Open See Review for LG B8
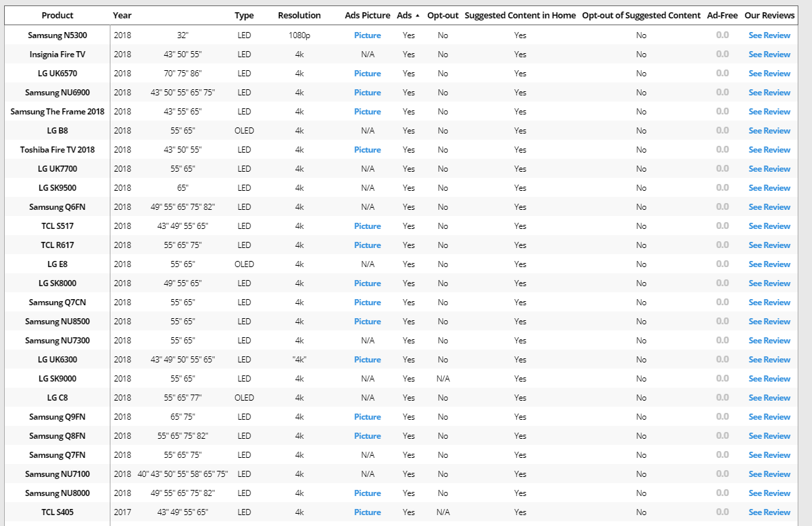Screen dimensions: 812x526 769,131
